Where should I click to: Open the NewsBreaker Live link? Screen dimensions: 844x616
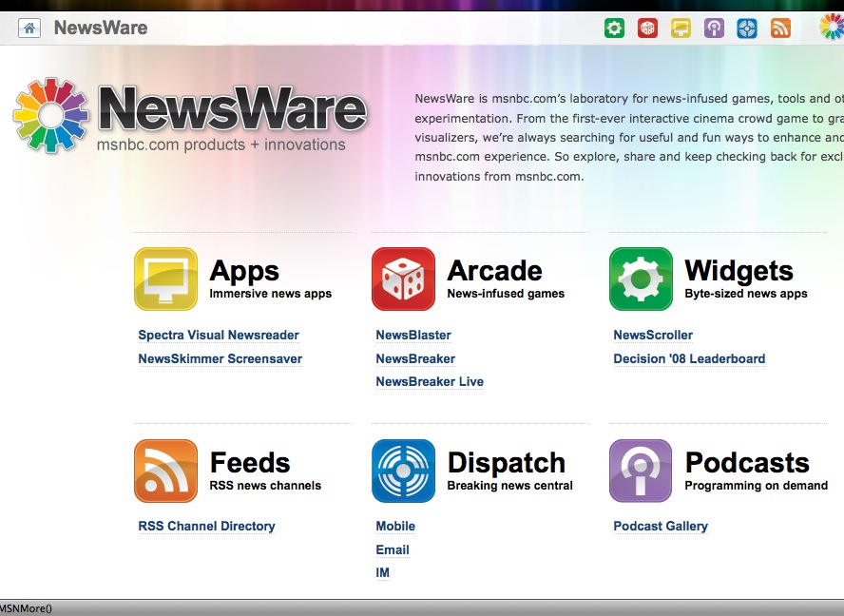click(x=430, y=382)
